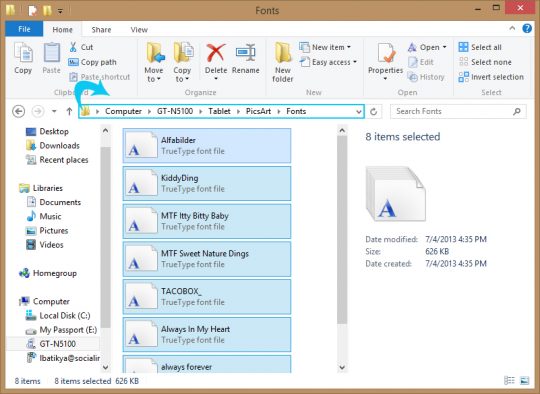Switch to large thumbnails view icon
The height and width of the screenshot is (394, 540).
[524, 381]
